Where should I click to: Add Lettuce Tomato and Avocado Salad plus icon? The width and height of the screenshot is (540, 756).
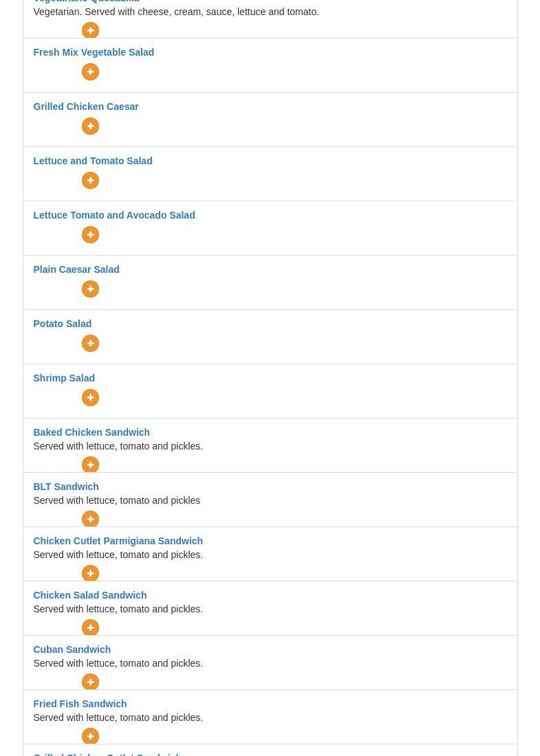point(90,235)
